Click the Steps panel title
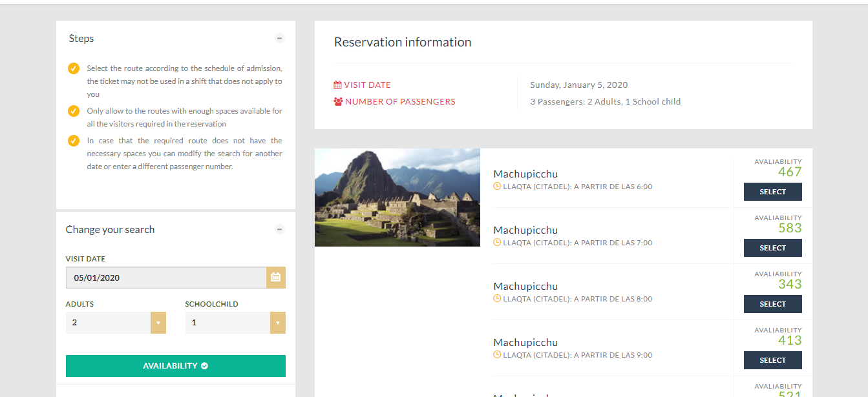The height and width of the screenshot is (397, 868). coord(81,39)
